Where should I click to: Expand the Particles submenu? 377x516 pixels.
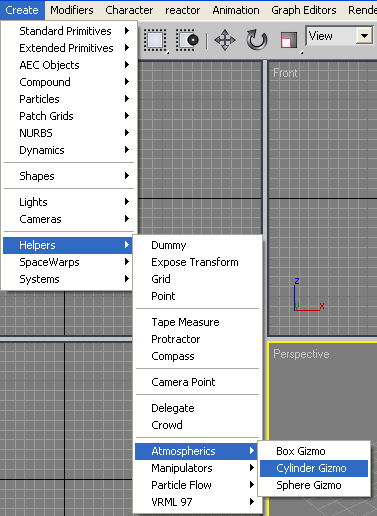(x=68, y=99)
